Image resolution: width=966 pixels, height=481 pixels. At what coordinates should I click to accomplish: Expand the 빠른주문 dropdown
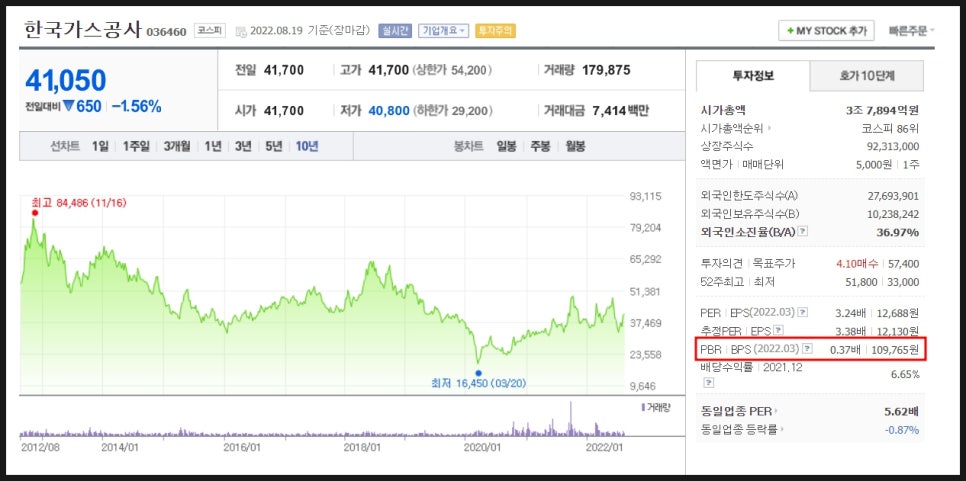pyautogui.click(x=912, y=31)
